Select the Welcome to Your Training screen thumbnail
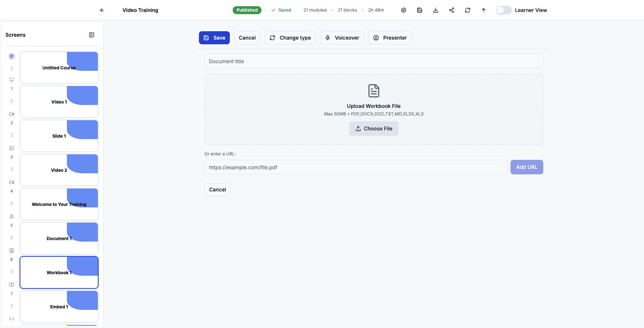 tap(59, 204)
